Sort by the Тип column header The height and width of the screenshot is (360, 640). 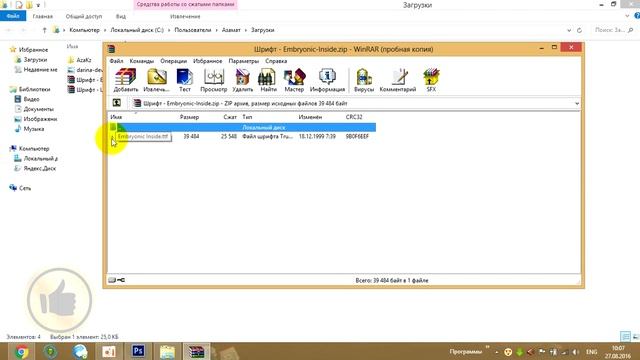coord(247,117)
